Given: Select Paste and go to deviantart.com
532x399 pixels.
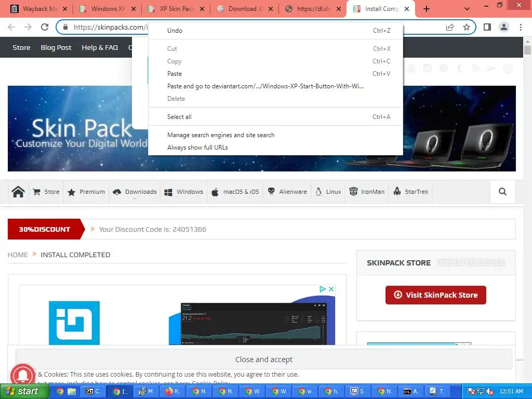Looking at the screenshot, I should 275,86.
